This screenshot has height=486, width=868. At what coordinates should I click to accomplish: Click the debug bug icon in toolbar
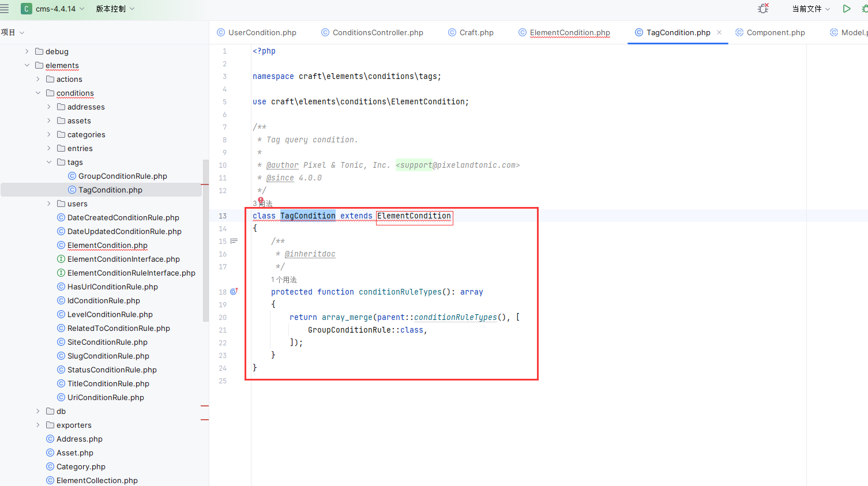[x=763, y=9]
